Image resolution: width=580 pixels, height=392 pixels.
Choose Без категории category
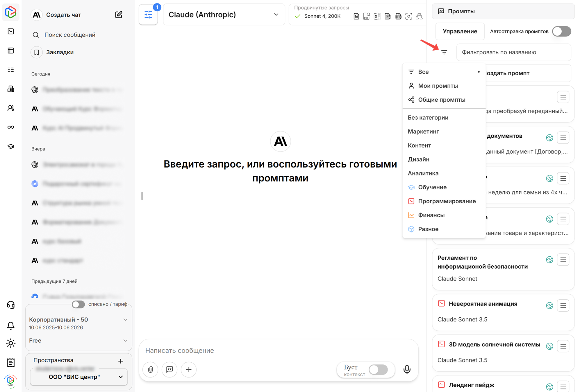coord(444,118)
